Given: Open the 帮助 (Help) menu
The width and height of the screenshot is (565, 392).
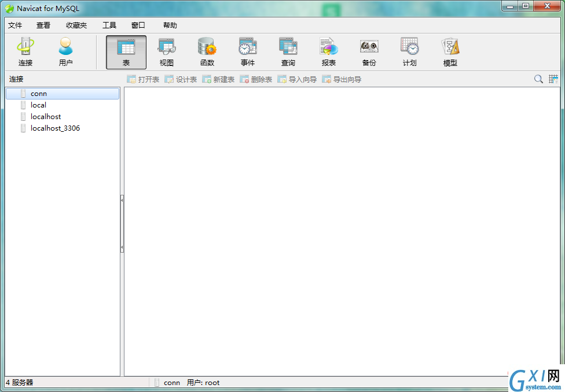Looking at the screenshot, I should [x=170, y=25].
